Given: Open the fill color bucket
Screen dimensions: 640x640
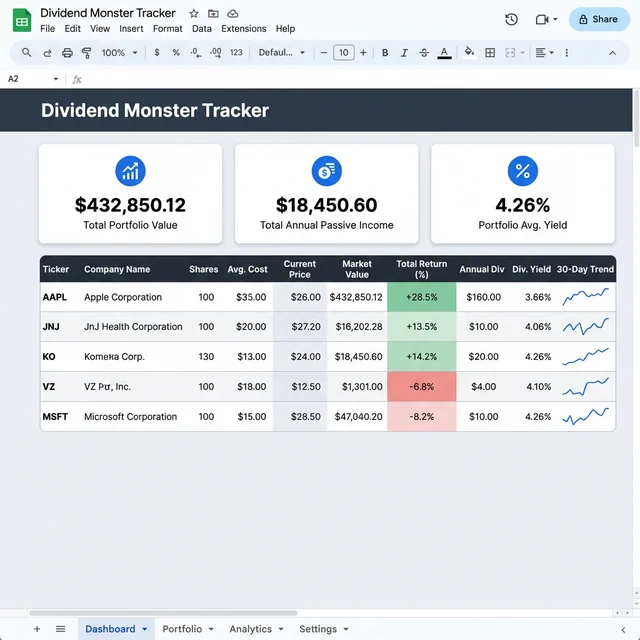Looking at the screenshot, I should pos(469,52).
